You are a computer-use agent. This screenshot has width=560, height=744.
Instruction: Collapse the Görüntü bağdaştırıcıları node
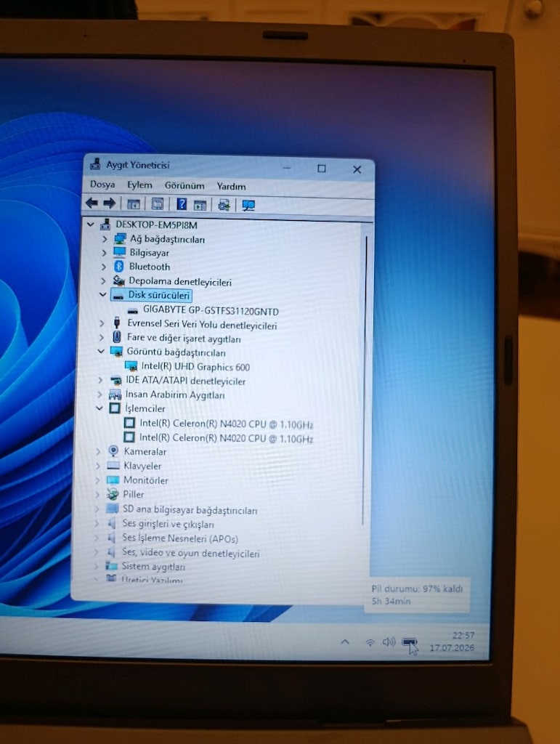point(100,351)
